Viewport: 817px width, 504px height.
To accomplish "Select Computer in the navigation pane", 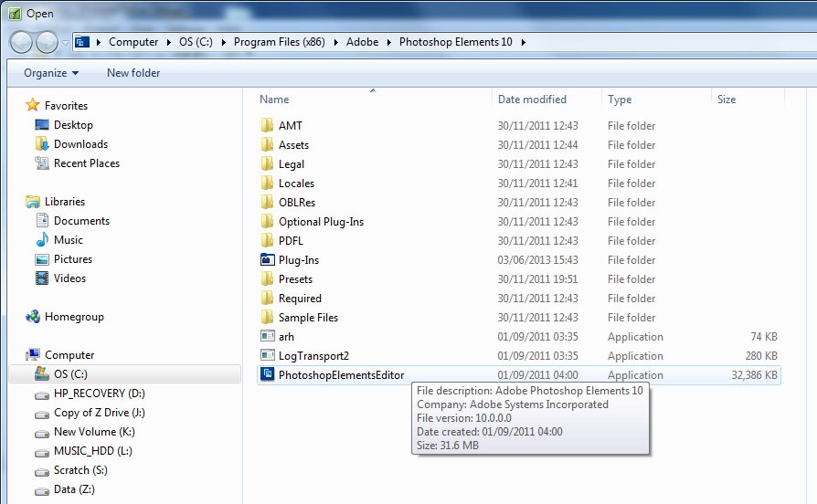I will [x=69, y=355].
